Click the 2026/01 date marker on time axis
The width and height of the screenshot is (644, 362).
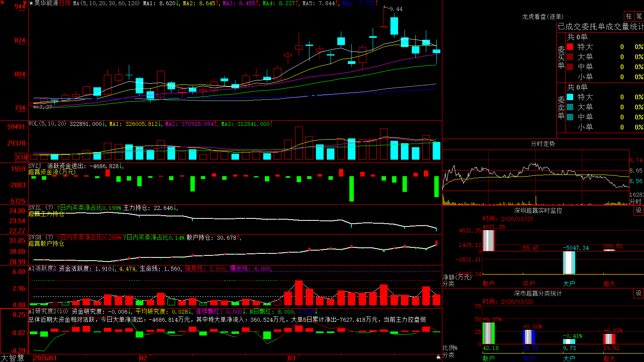coord(45,358)
